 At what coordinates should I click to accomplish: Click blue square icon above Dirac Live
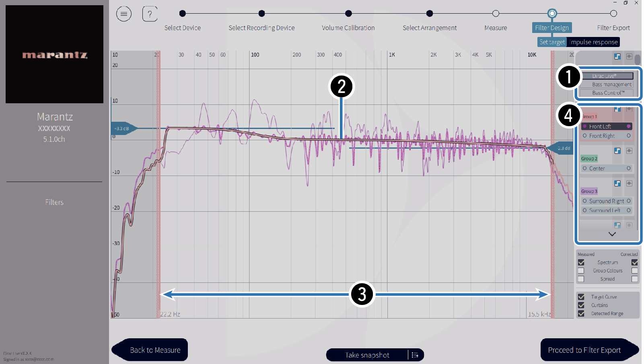(617, 57)
